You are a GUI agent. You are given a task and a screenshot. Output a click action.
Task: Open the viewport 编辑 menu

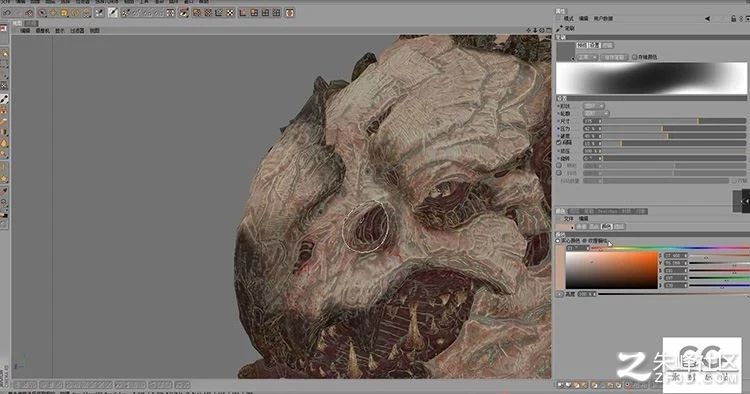click(x=25, y=31)
